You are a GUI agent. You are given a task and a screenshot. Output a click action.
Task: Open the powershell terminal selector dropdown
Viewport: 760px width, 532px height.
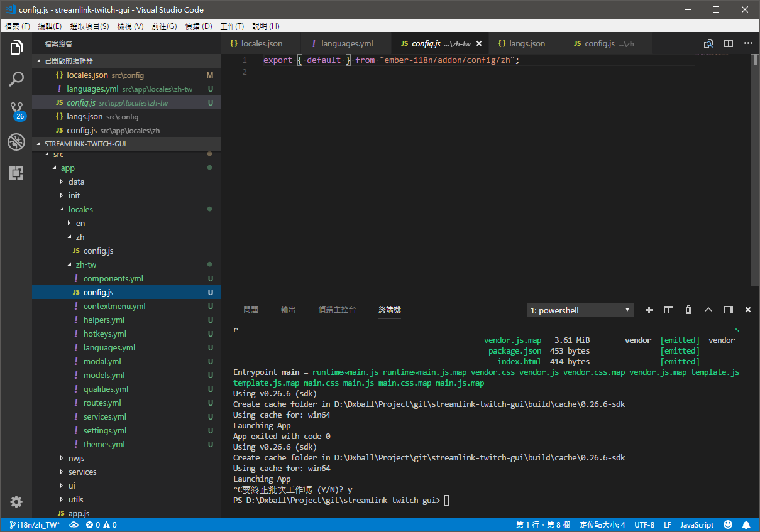(580, 310)
